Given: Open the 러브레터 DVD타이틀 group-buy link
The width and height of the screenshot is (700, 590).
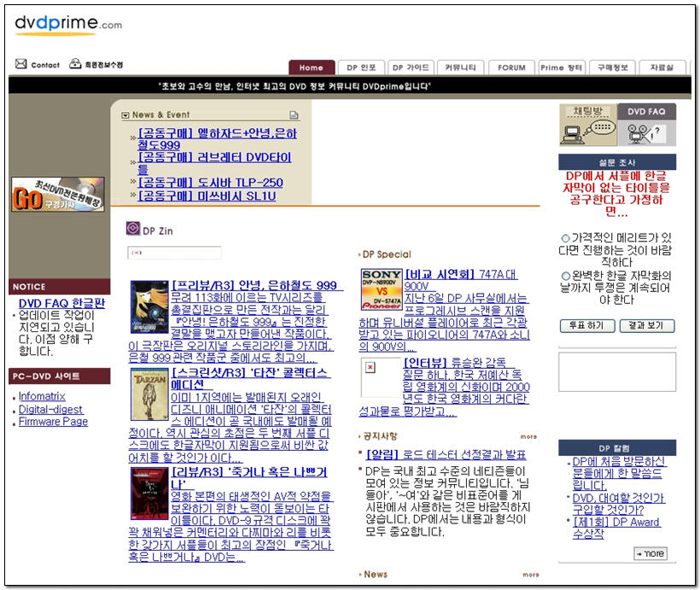Looking at the screenshot, I should coord(214,163).
